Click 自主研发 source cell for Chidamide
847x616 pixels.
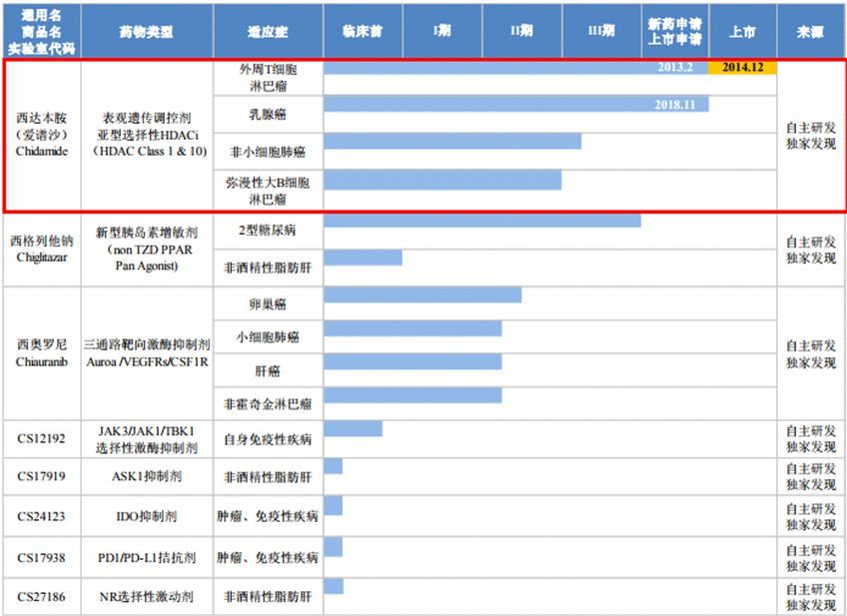811,136
